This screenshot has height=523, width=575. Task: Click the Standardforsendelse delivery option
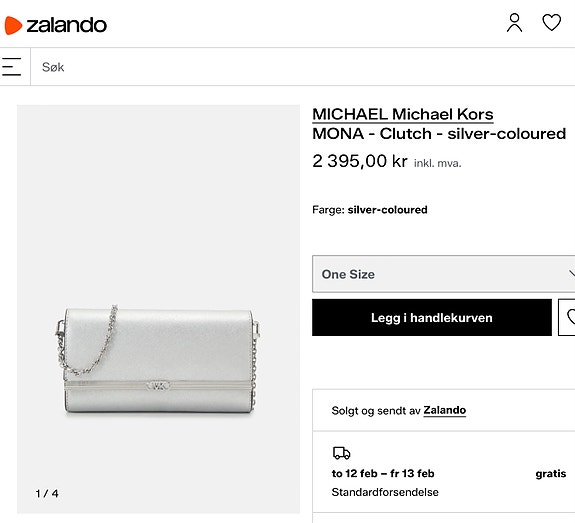tap(385, 492)
